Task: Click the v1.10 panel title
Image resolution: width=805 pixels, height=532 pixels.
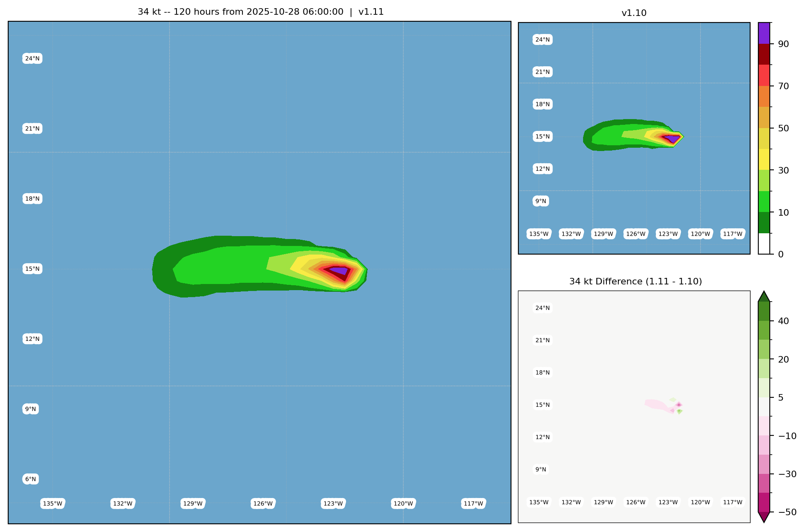Action: pyautogui.click(x=634, y=13)
